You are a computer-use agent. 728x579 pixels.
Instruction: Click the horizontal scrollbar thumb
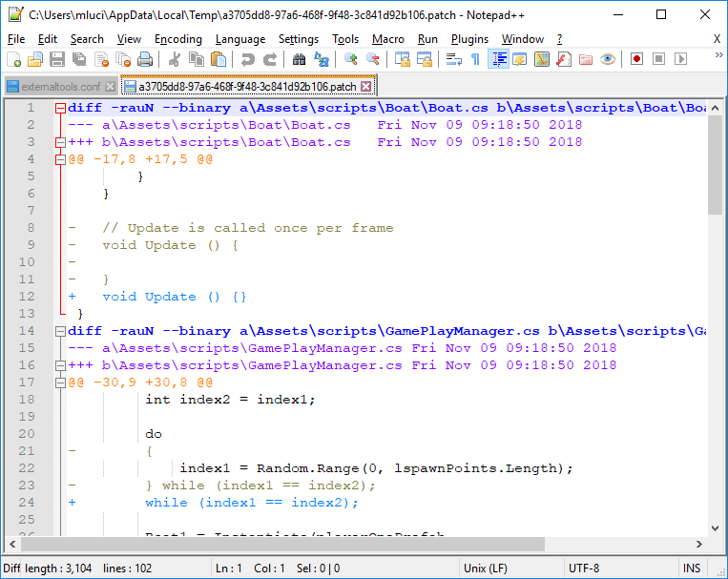(x=282, y=544)
